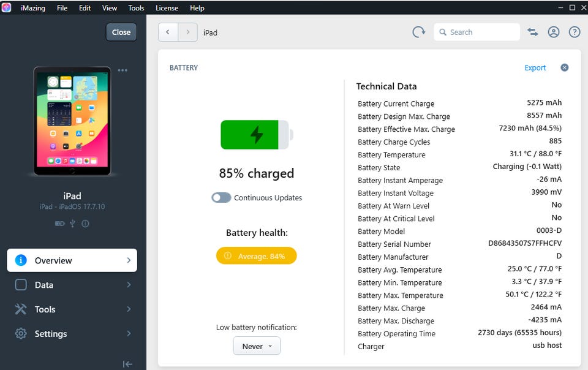This screenshot has width=588, height=370.
Task: Click the 8557 mAh design max value
Action: pos(544,115)
